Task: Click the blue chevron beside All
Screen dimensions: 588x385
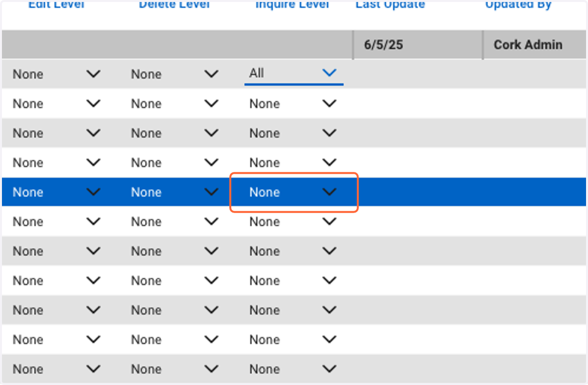Action: click(x=329, y=72)
